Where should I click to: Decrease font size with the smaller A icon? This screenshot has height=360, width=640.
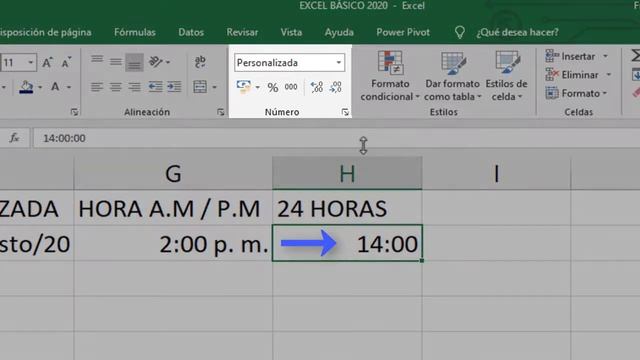pos(66,62)
